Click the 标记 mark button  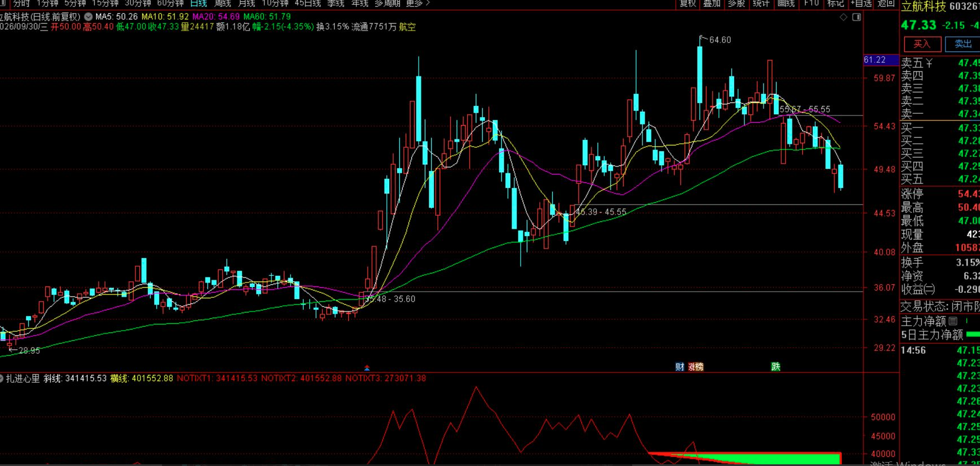tap(836, 3)
